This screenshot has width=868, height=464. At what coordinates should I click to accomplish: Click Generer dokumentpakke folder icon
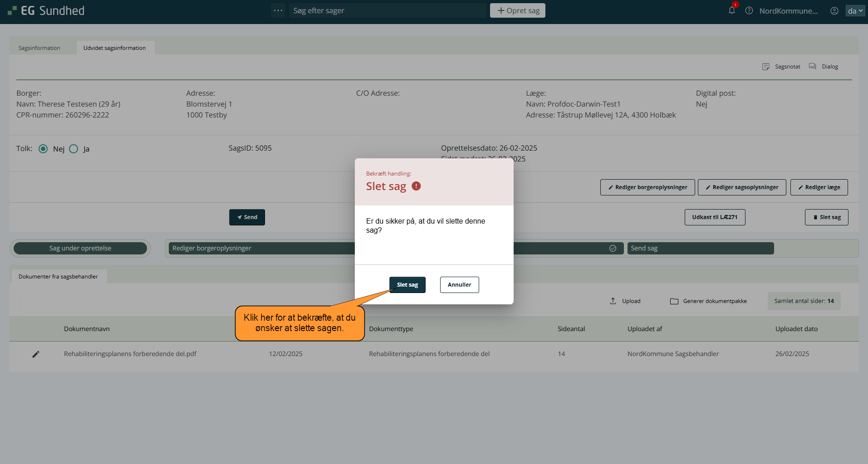[x=674, y=301]
